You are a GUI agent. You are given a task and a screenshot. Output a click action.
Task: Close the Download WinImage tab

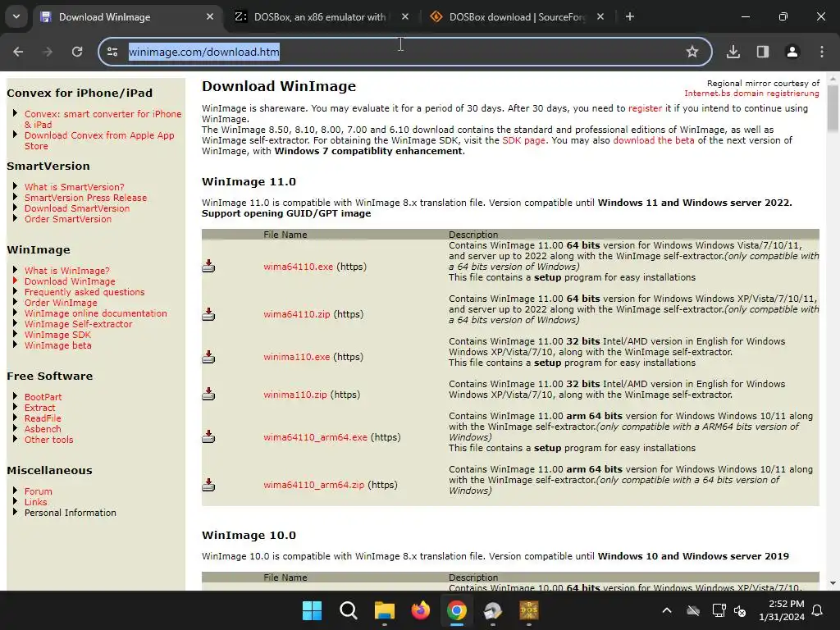(209, 17)
